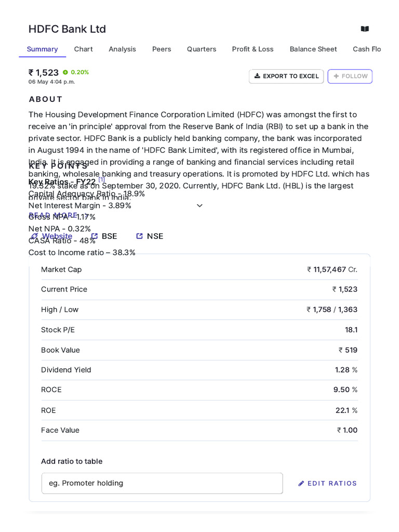399x532 pixels.
Task: Click the HDFC Bank Ltd heading
Action: pos(67,29)
